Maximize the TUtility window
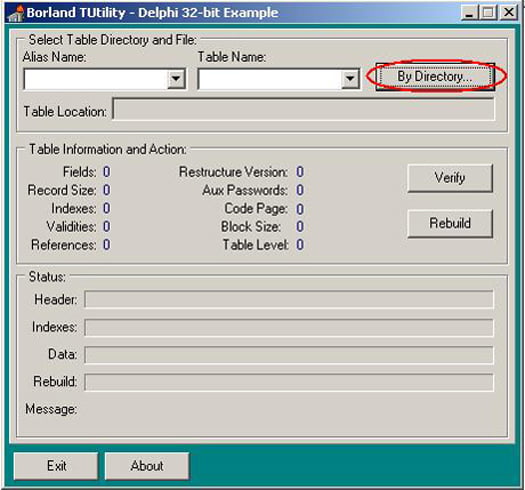This screenshot has width=525, height=490. [x=488, y=13]
